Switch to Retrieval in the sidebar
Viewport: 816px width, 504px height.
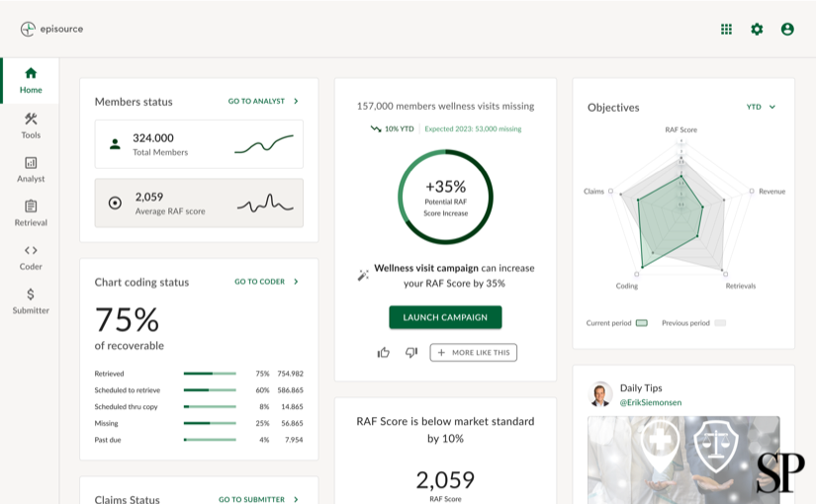pos(31,213)
